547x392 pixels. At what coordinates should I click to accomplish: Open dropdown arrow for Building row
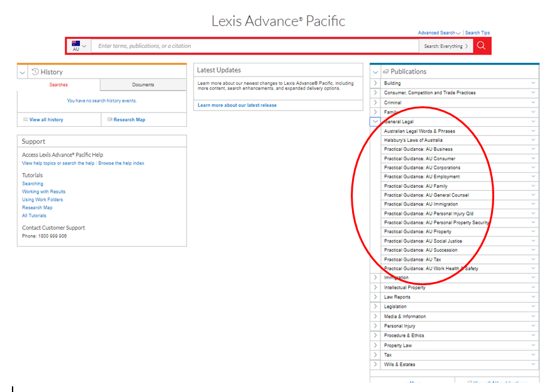(533, 83)
